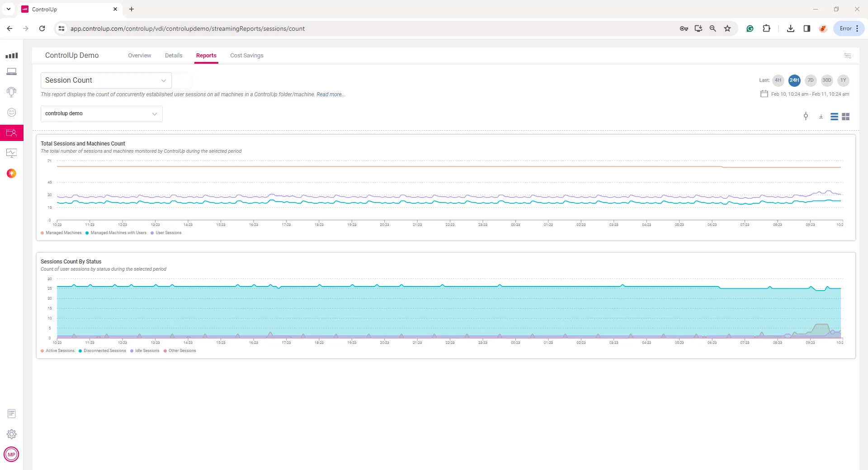
Task: Select the ControlUp browser tab
Action: click(x=70, y=9)
